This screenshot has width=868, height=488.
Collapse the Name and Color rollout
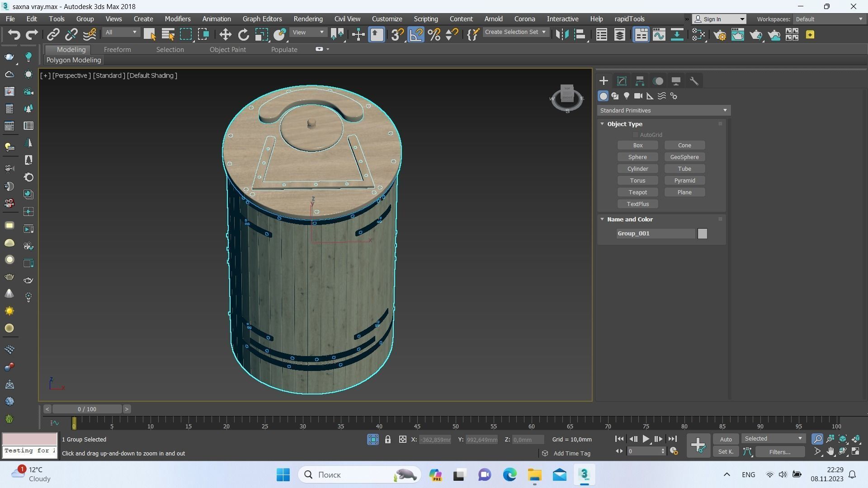(602, 219)
